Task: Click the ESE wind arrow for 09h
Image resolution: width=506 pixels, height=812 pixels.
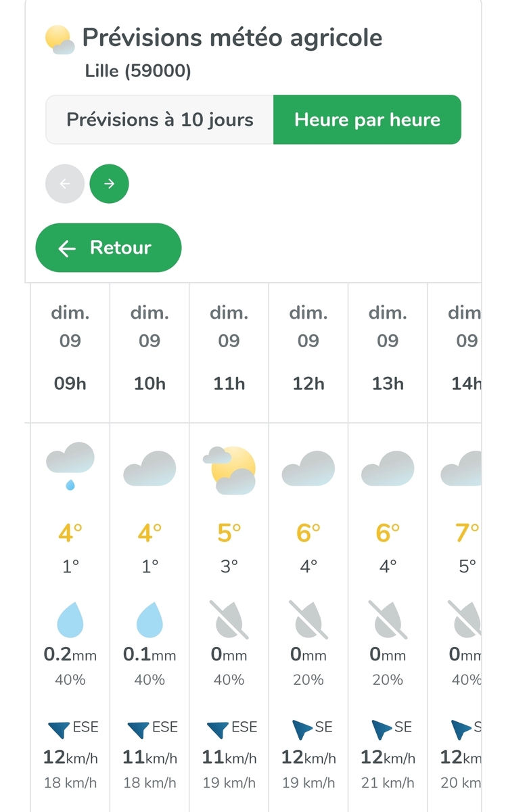Action: pos(59,729)
